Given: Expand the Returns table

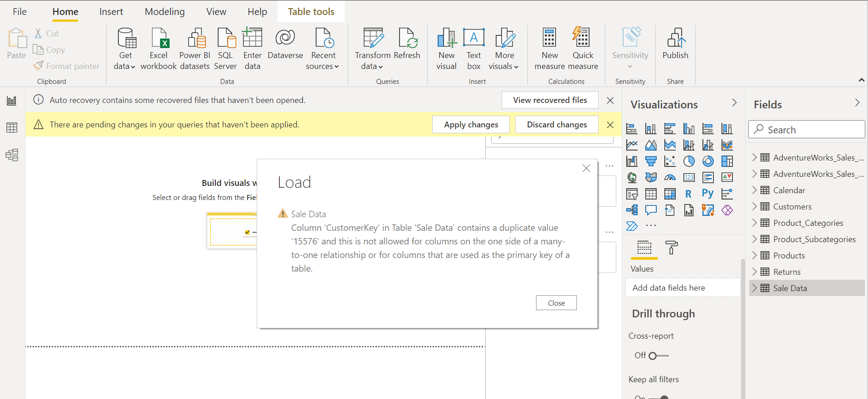Looking at the screenshot, I should pos(755,272).
